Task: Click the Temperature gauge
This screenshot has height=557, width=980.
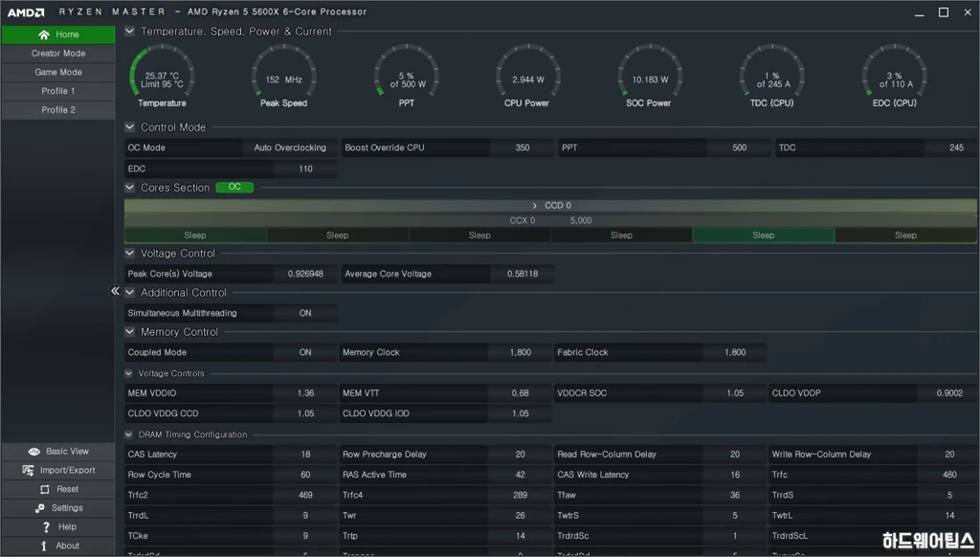Action: click(x=162, y=77)
